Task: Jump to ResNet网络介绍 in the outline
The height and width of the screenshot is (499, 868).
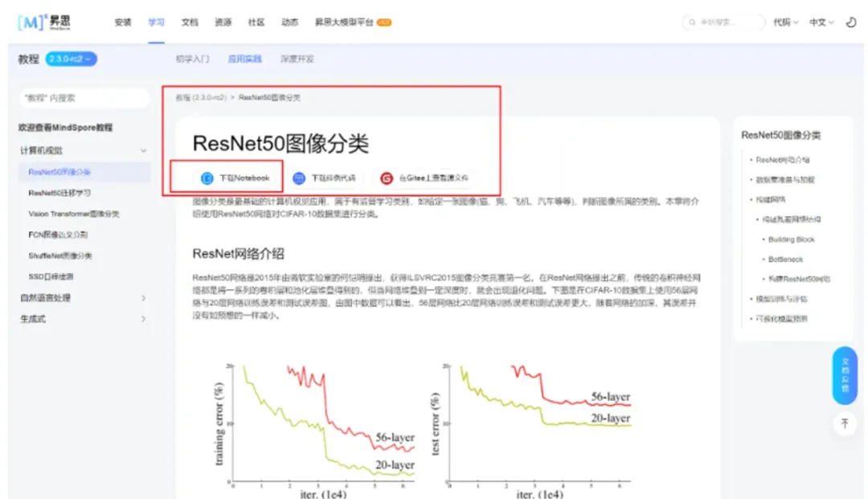Action: (782, 160)
